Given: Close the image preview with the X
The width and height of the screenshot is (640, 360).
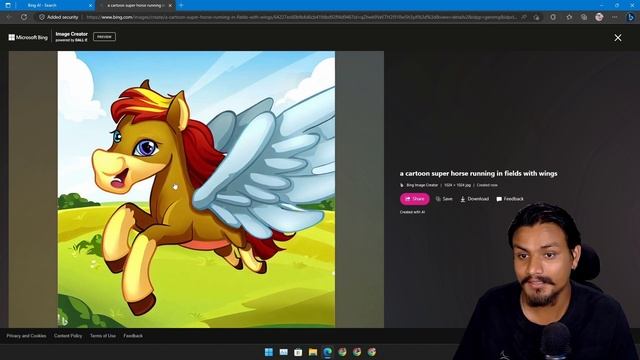Looking at the screenshot, I should point(618,38).
